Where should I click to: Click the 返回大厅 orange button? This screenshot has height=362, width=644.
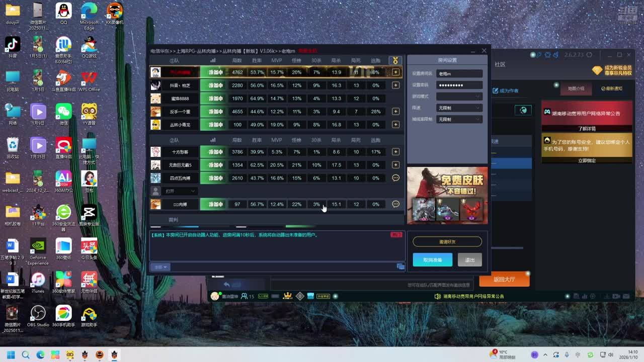(x=504, y=279)
